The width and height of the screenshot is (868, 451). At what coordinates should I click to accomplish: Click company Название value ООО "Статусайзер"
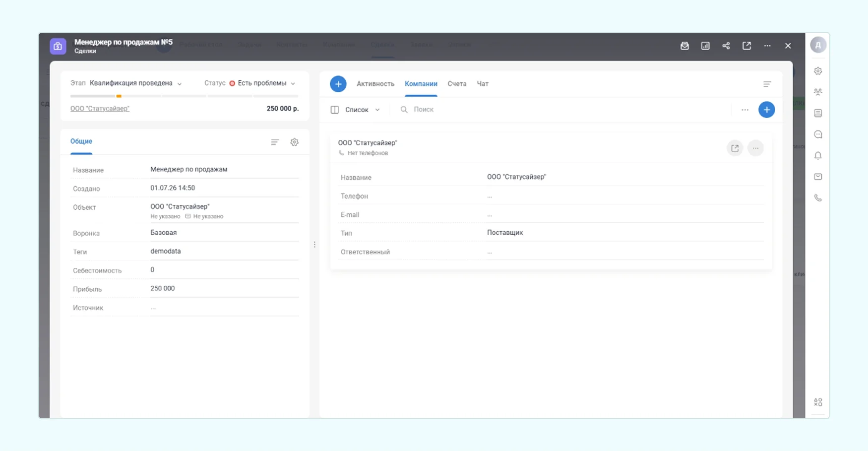(x=516, y=177)
